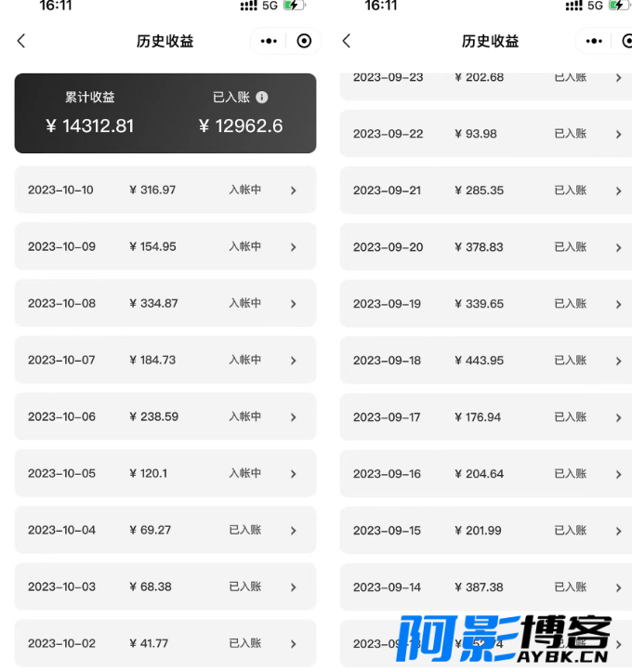Tap the 历史收益 title on left screen
The width and height of the screenshot is (632, 672).
[165, 41]
